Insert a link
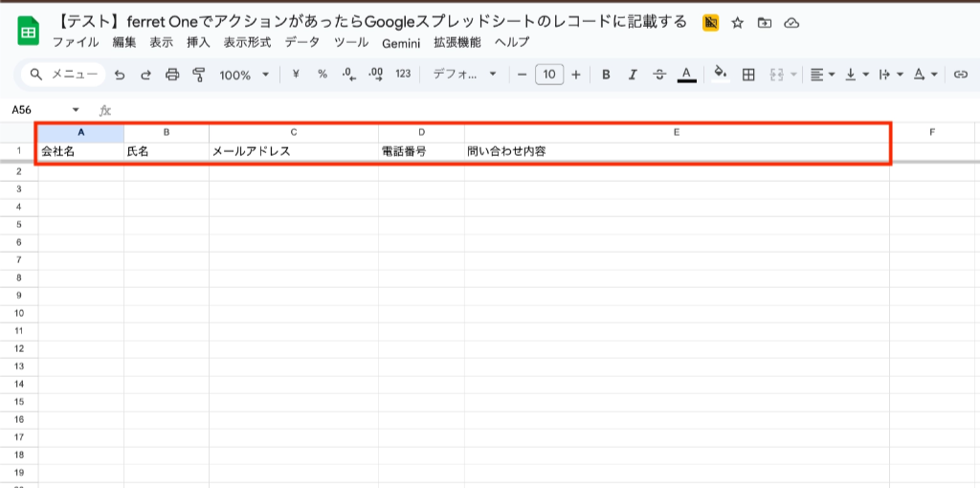Image resolution: width=980 pixels, height=488 pixels. [x=960, y=75]
